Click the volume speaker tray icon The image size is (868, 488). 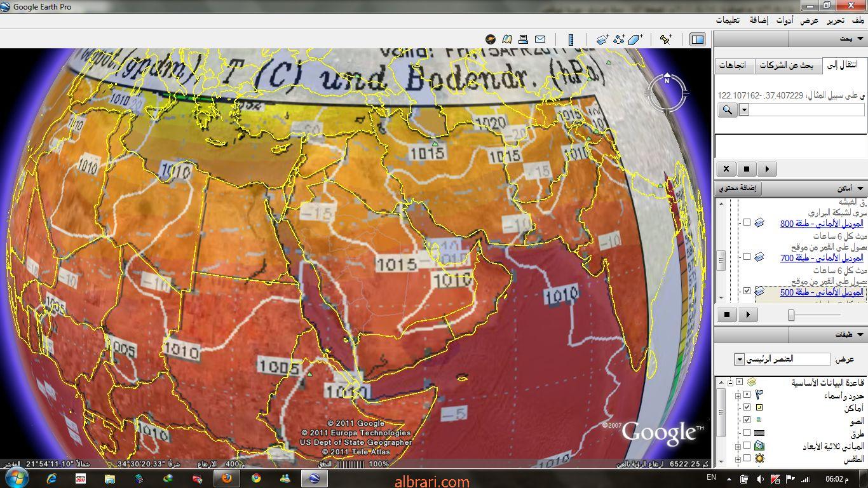click(761, 479)
